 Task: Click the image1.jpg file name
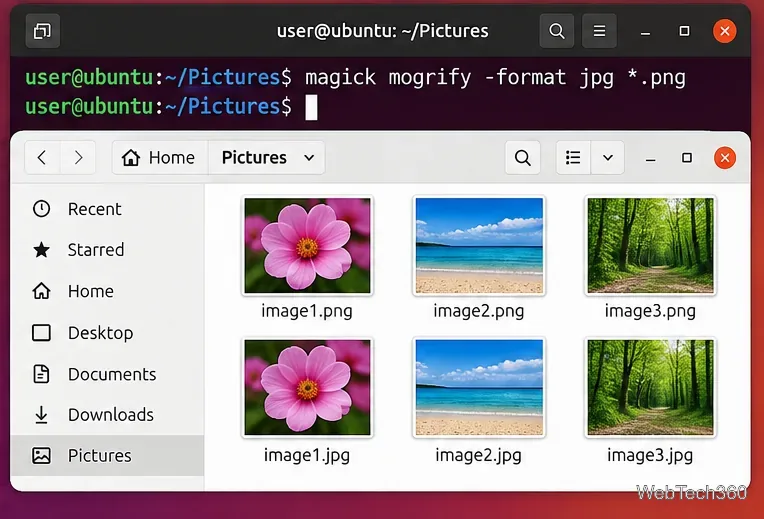(x=307, y=456)
